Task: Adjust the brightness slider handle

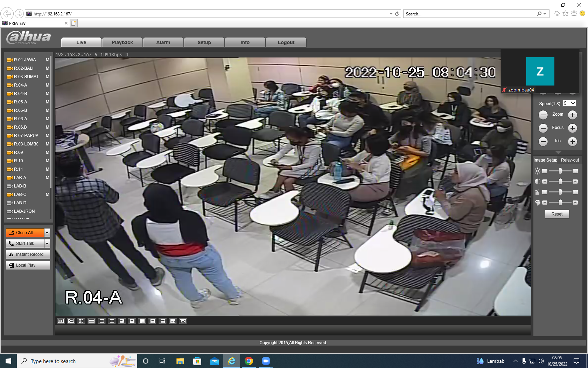Action: [560, 171]
